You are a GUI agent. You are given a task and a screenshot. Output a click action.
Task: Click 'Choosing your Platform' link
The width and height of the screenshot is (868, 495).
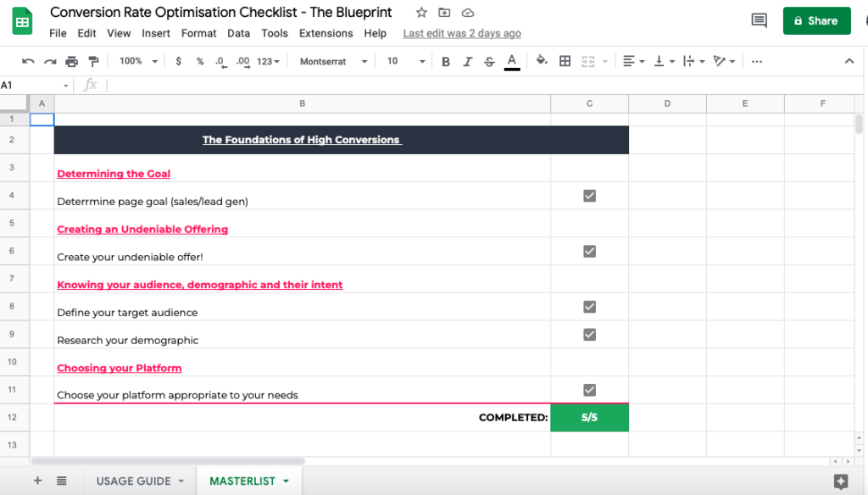[119, 368]
